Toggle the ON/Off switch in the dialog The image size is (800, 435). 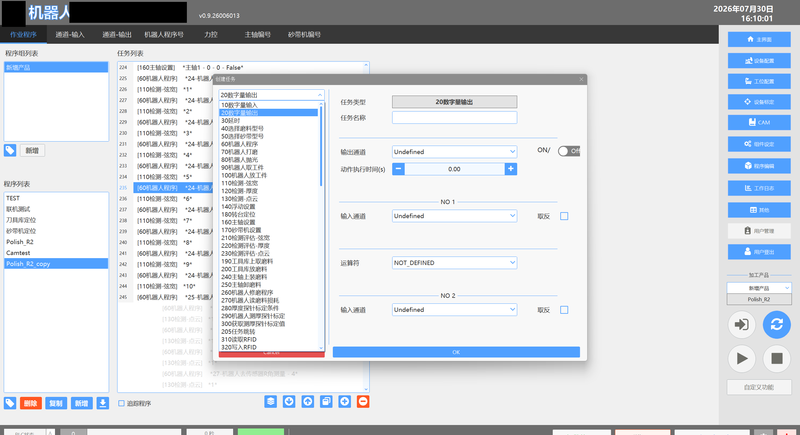coord(569,151)
